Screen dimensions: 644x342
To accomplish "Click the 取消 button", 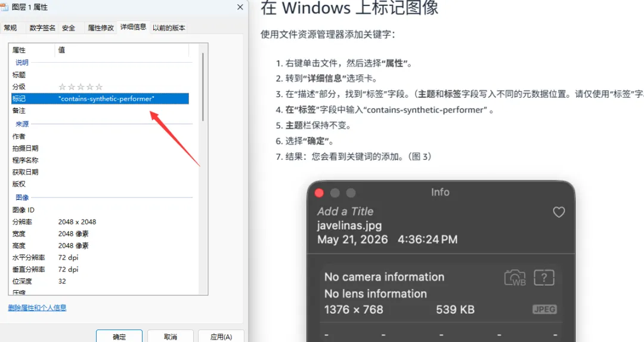I will tap(170, 336).
